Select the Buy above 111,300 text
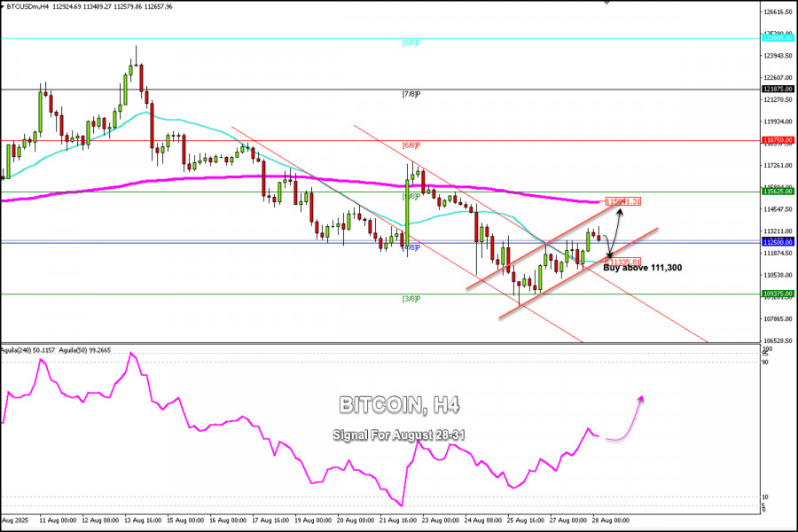The width and height of the screenshot is (798, 532). tap(642, 268)
